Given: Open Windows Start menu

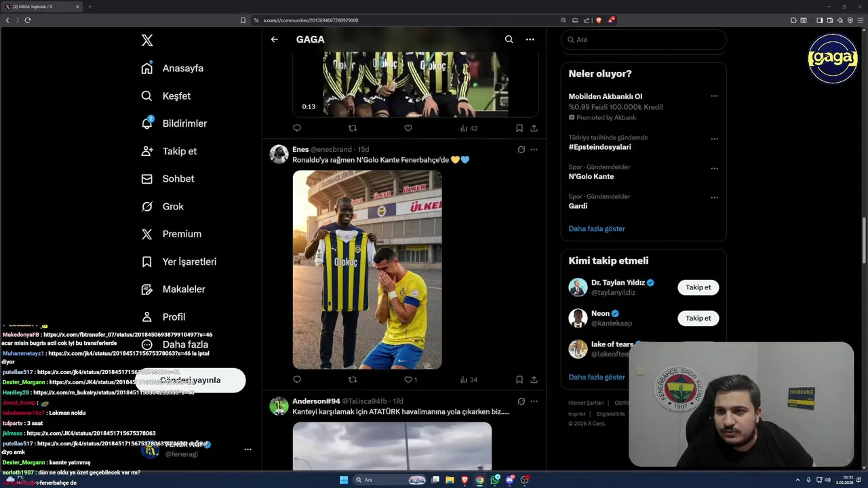Looking at the screenshot, I should point(344,480).
